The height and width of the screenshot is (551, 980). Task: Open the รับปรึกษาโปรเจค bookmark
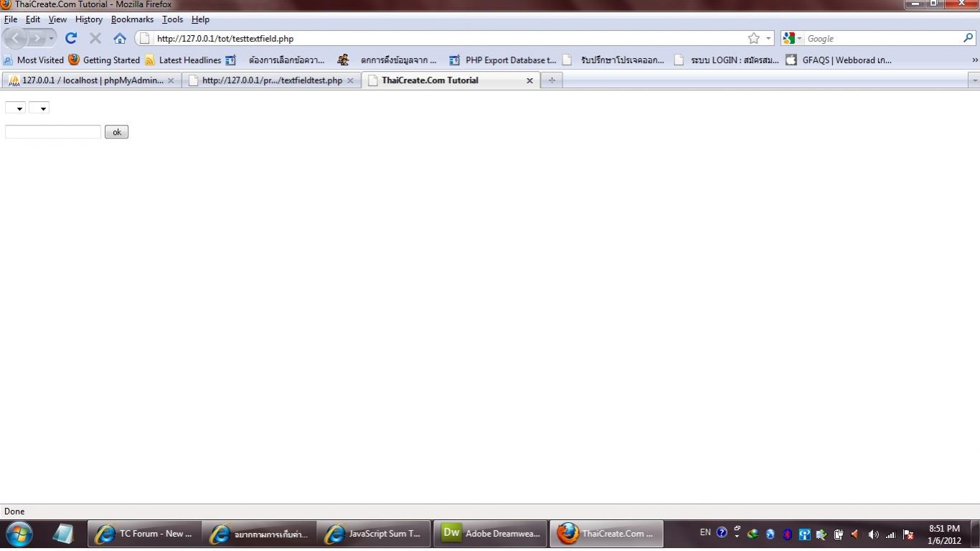pos(614,60)
